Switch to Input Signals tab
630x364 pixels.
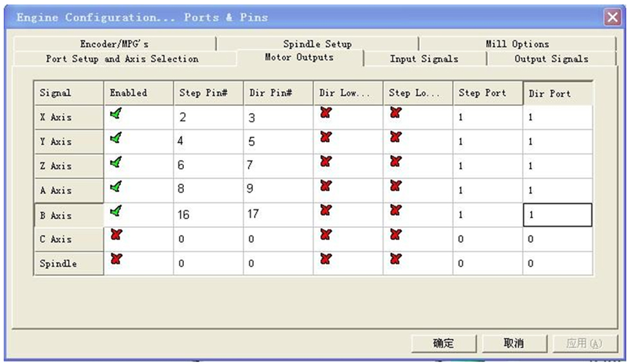click(424, 59)
